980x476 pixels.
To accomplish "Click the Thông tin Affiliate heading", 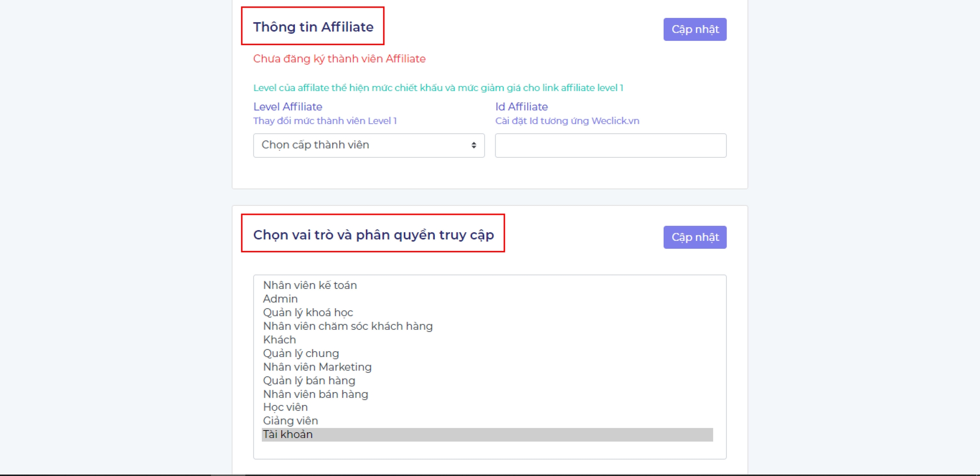I will coord(313,27).
